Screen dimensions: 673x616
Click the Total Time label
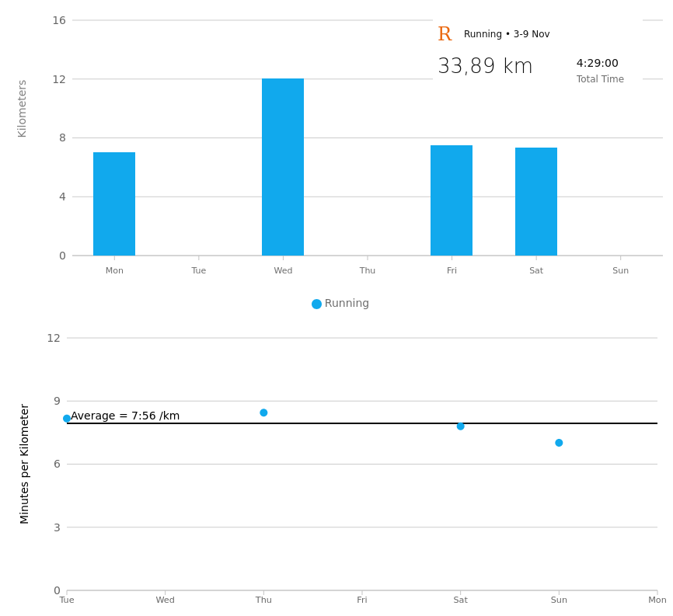(x=600, y=79)
